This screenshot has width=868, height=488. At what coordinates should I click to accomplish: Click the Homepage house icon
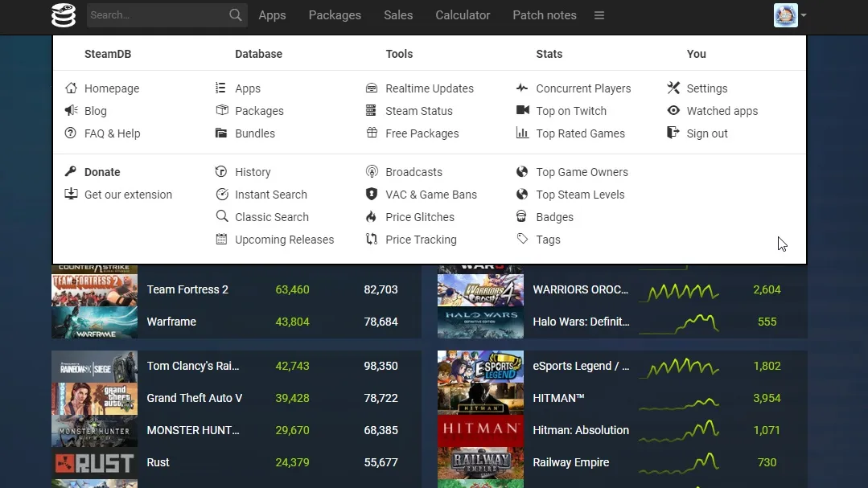(x=71, y=88)
